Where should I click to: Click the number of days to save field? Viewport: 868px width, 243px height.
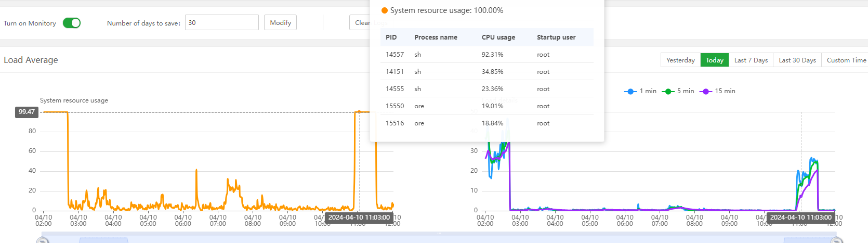click(x=221, y=23)
